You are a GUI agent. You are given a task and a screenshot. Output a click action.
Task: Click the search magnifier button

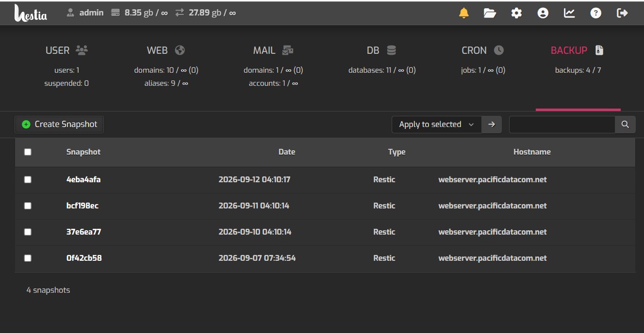click(625, 125)
